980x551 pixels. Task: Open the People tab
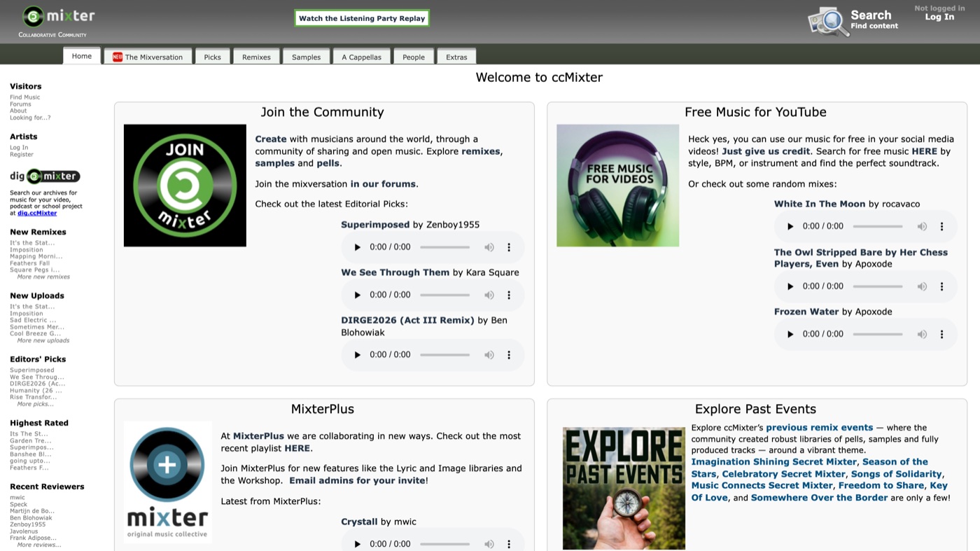pos(414,57)
